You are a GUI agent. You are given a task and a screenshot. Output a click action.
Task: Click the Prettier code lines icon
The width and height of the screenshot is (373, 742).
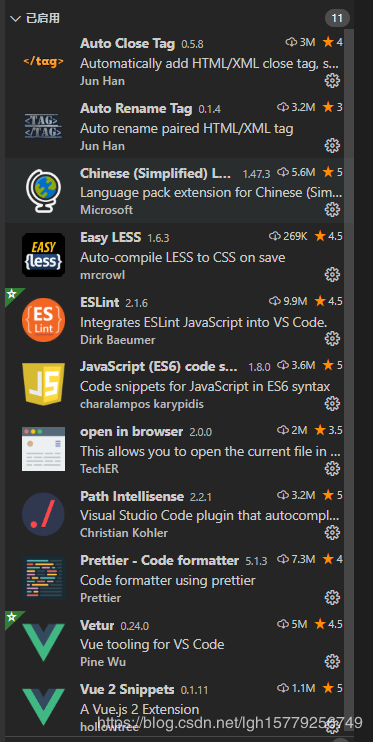[43, 578]
